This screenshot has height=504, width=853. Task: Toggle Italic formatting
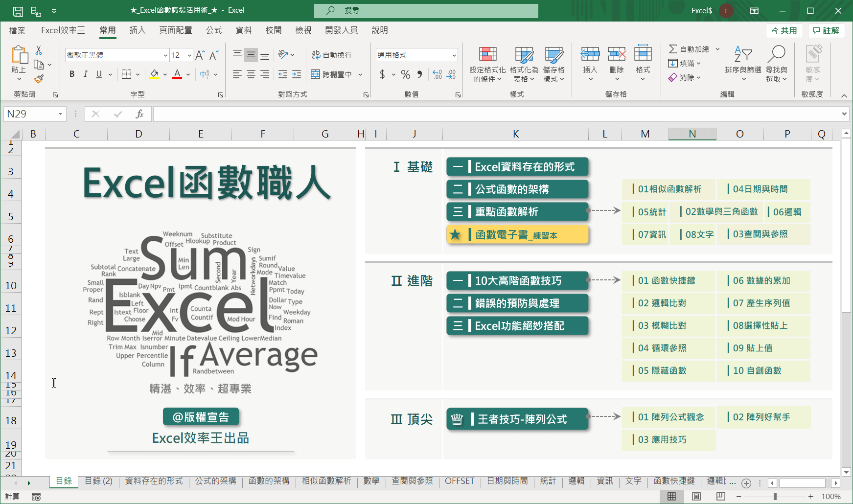86,74
